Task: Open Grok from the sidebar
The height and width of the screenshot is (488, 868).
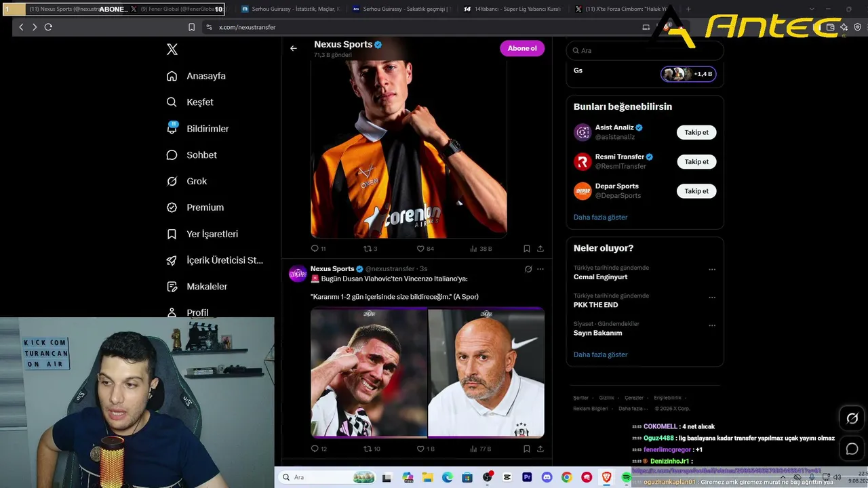Action: (187, 182)
